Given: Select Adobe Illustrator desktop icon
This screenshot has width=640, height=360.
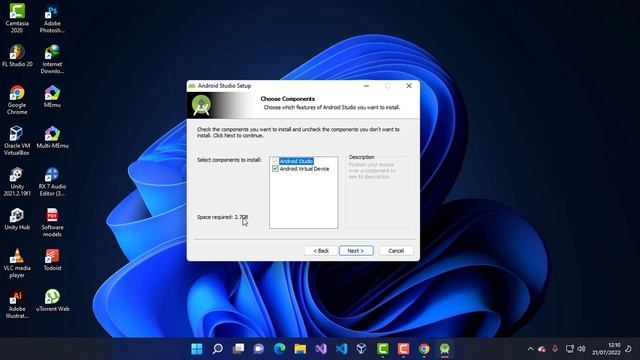Looking at the screenshot, I should (x=17, y=304).
